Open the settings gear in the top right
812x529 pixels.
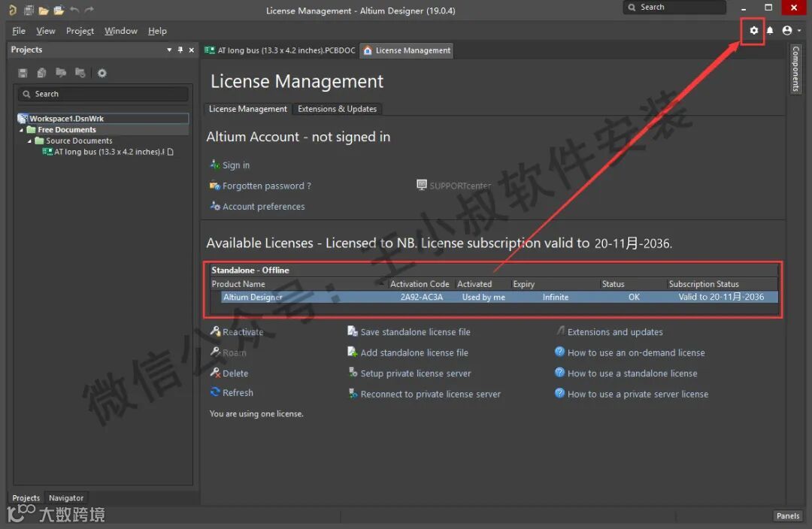[753, 31]
